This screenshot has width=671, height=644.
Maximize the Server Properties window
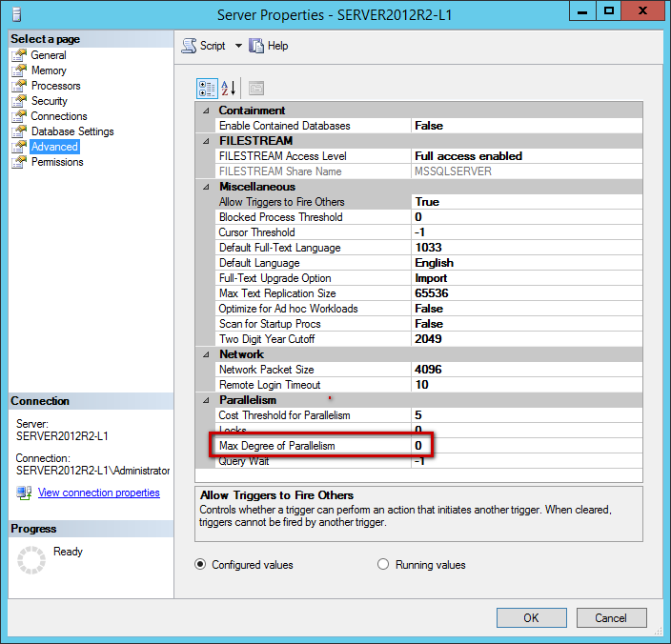point(608,10)
